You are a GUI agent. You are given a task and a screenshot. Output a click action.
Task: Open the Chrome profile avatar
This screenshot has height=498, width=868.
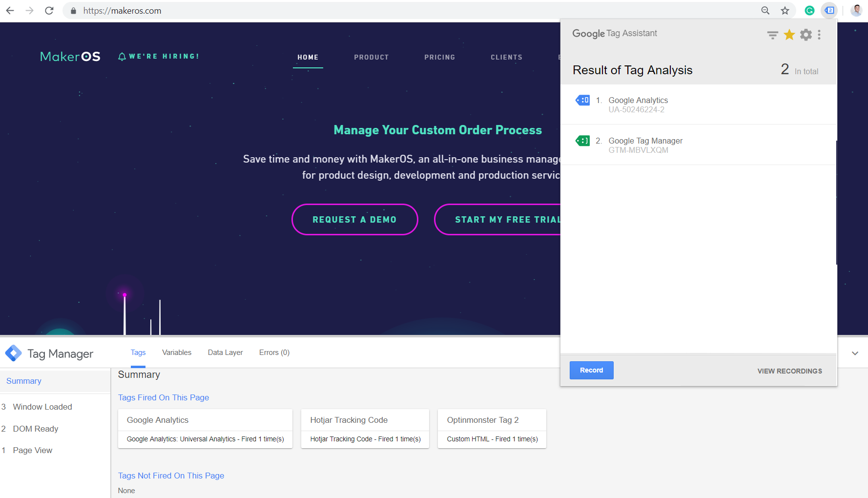(856, 10)
